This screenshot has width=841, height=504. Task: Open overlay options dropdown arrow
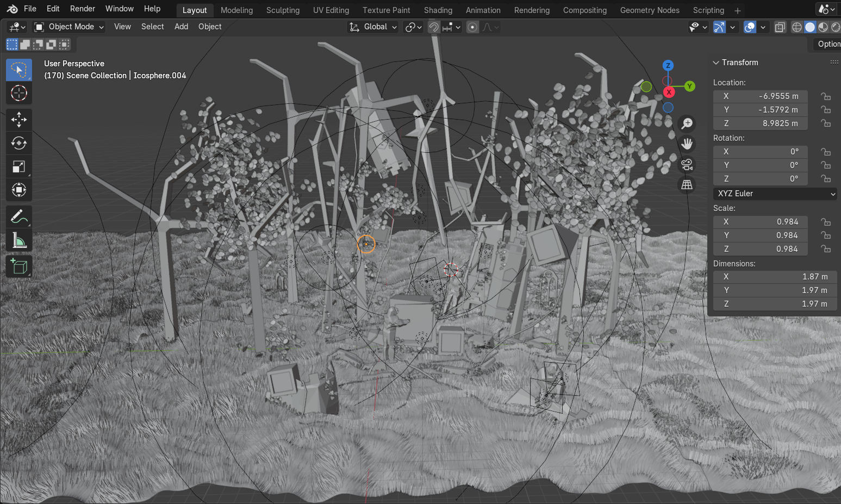coord(763,27)
